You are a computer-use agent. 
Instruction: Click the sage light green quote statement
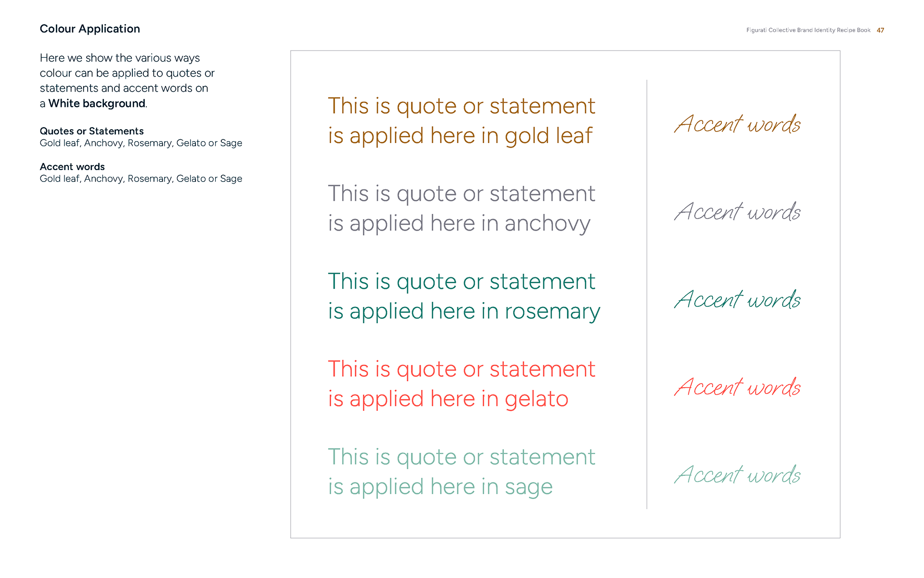[461, 472]
